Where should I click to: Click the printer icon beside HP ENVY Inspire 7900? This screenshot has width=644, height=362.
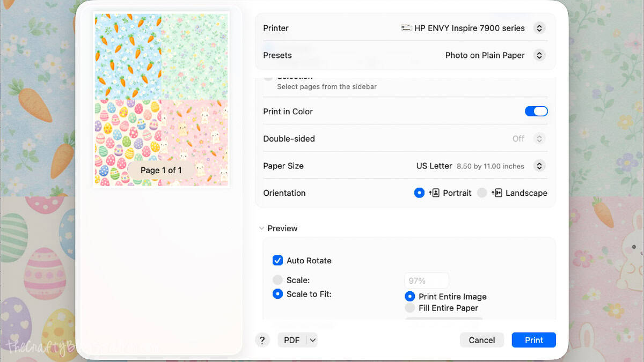(x=406, y=28)
